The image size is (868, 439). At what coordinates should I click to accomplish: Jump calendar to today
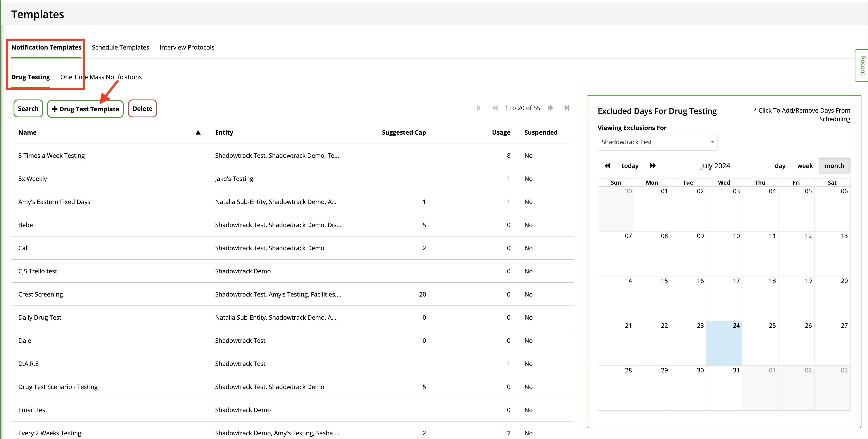630,166
